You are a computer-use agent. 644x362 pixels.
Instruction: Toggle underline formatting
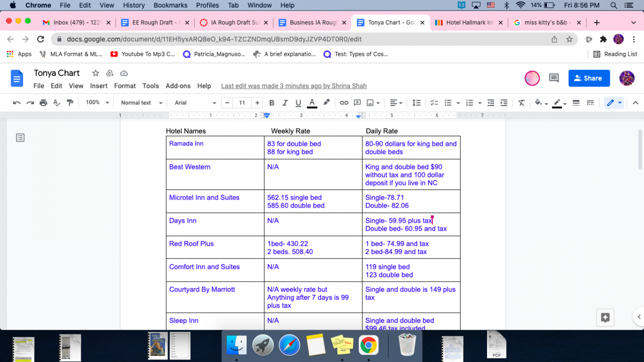pos(298,103)
